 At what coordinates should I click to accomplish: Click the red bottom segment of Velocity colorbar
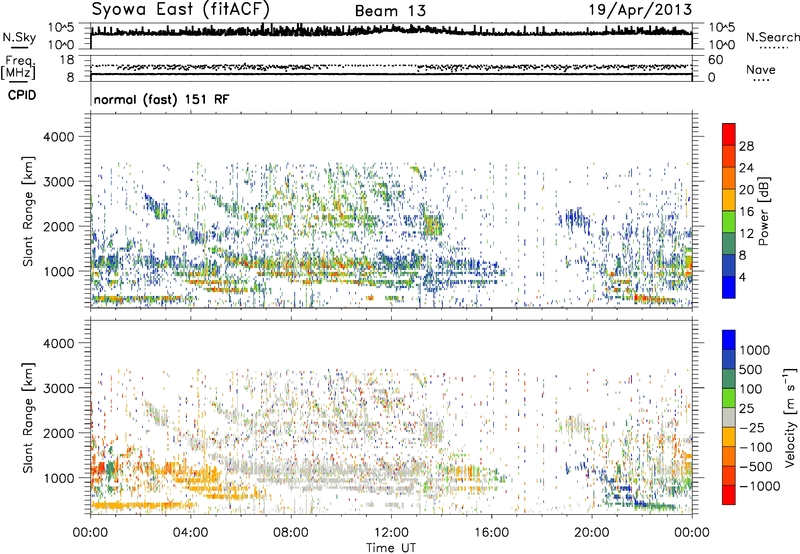click(x=729, y=495)
